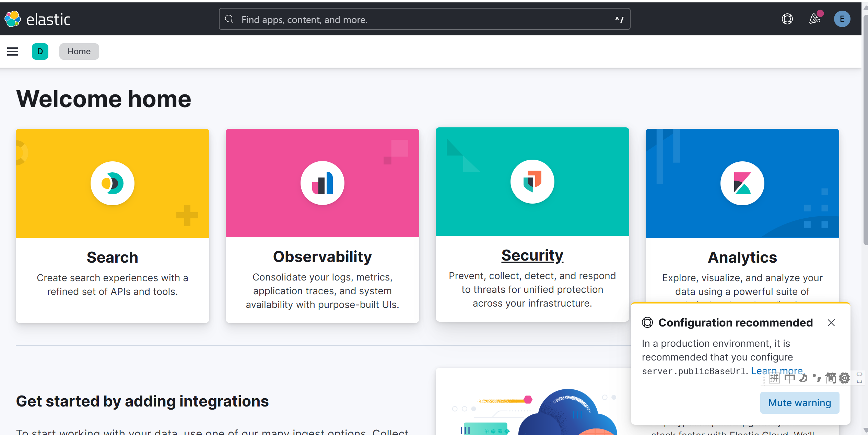Click Observability card description text
Viewport: 868px width, 435px height.
322,291
